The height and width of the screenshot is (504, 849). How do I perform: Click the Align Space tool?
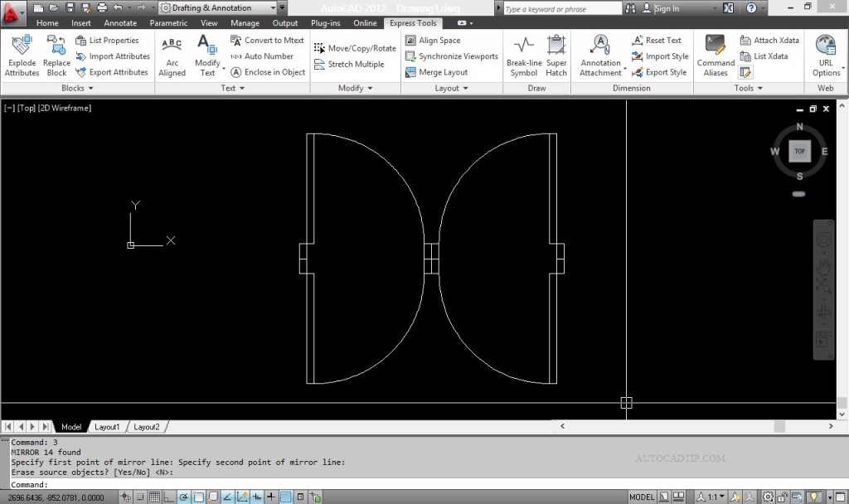tap(433, 40)
